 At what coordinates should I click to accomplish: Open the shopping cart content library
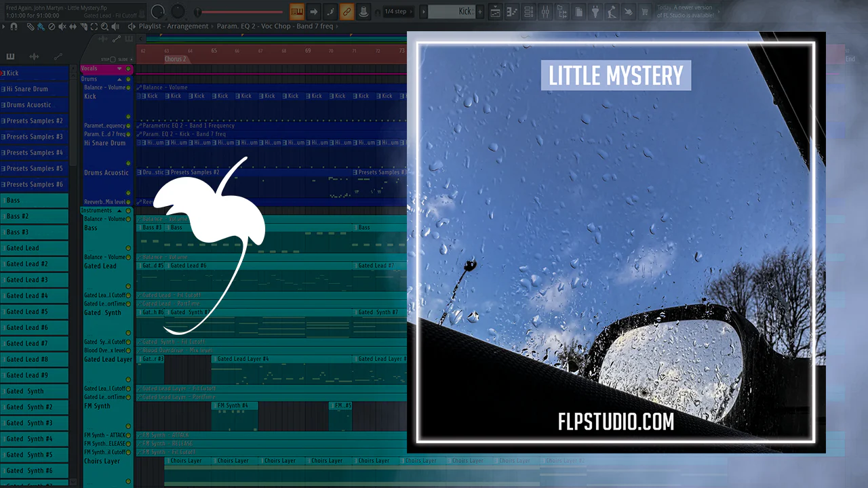pyautogui.click(x=645, y=12)
